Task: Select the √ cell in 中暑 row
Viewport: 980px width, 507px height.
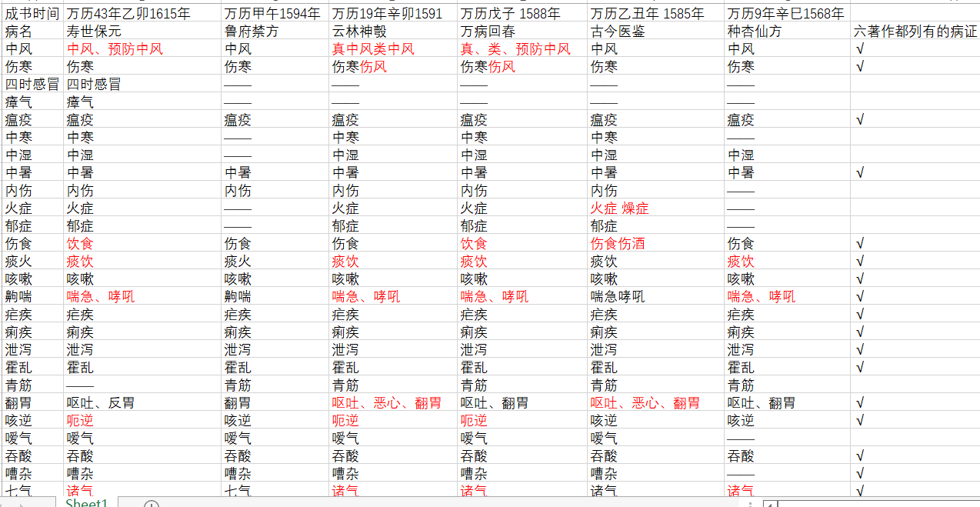Action: 915,172
